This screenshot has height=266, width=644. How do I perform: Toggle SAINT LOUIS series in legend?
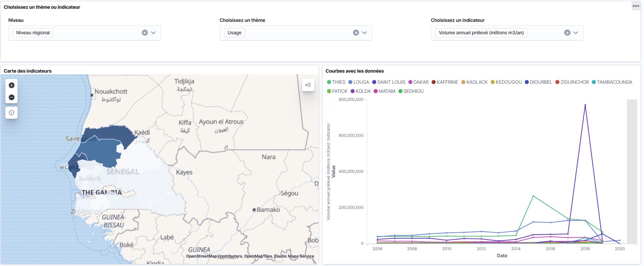tap(389, 82)
